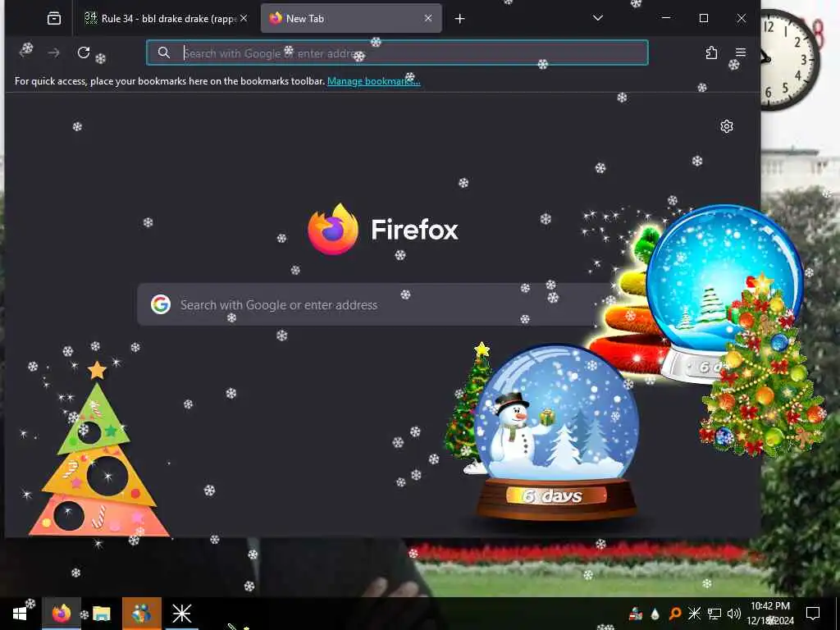Open network status tray icon
The height and width of the screenshot is (630, 840).
[714, 614]
